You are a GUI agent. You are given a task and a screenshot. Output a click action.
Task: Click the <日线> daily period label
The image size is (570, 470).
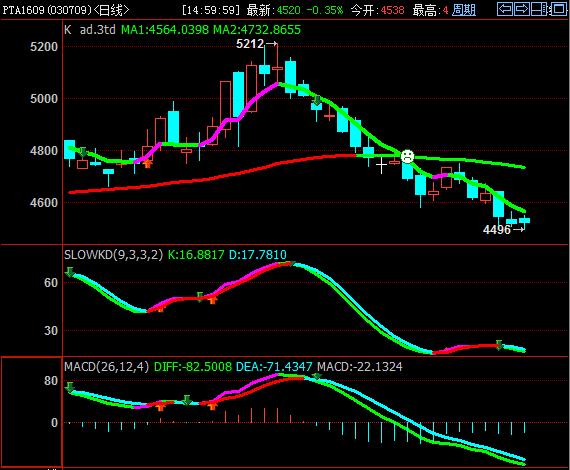click(x=111, y=10)
